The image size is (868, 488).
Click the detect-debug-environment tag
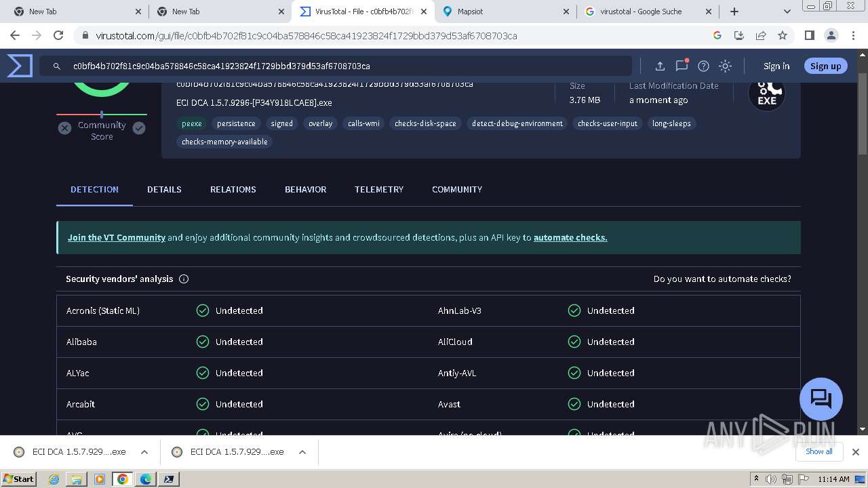pos(517,123)
